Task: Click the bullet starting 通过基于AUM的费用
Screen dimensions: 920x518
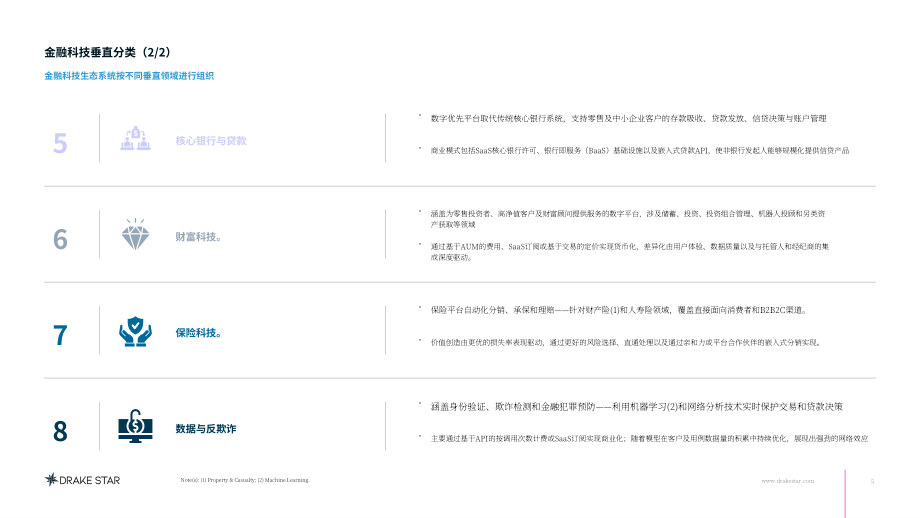Action: pos(630,252)
